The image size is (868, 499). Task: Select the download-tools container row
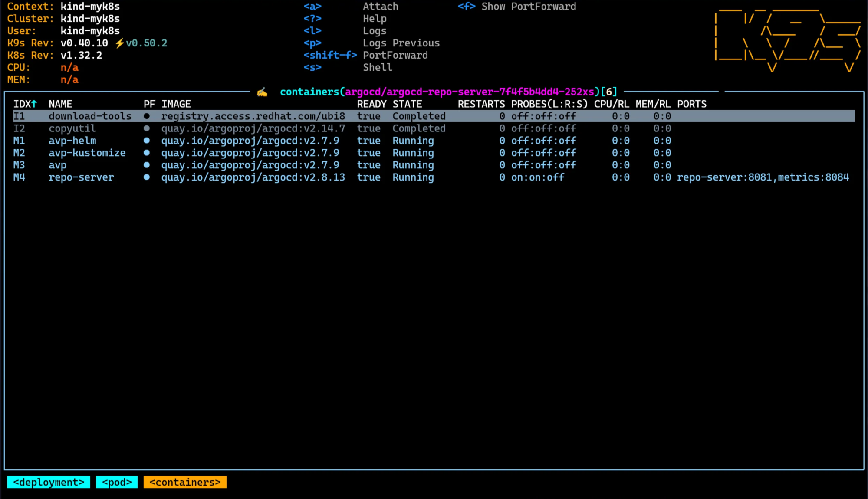(434, 116)
